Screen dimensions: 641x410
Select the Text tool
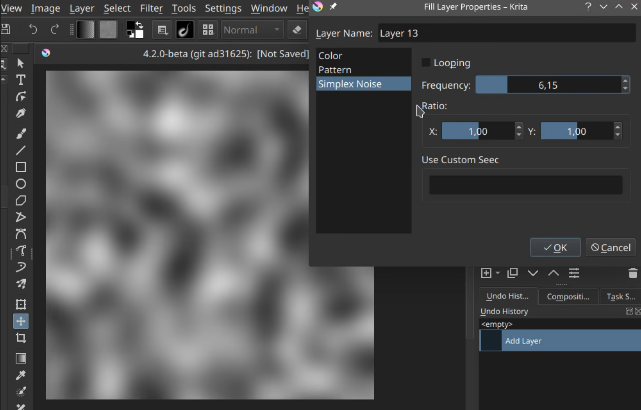point(21,80)
